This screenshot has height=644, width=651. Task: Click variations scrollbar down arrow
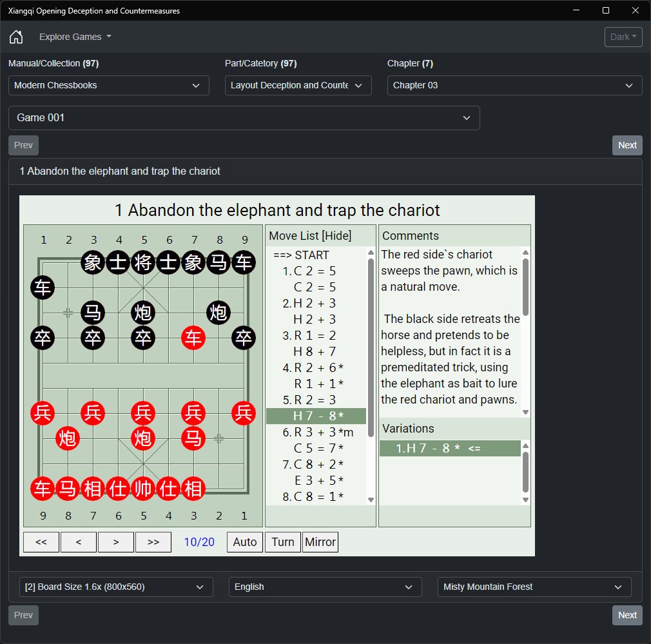525,500
